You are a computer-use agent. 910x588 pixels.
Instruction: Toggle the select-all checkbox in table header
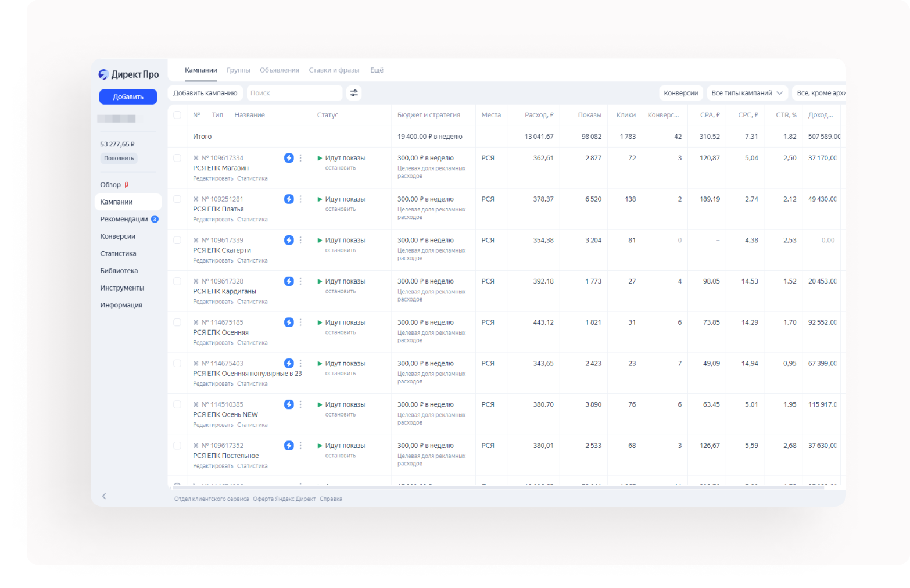click(x=177, y=115)
